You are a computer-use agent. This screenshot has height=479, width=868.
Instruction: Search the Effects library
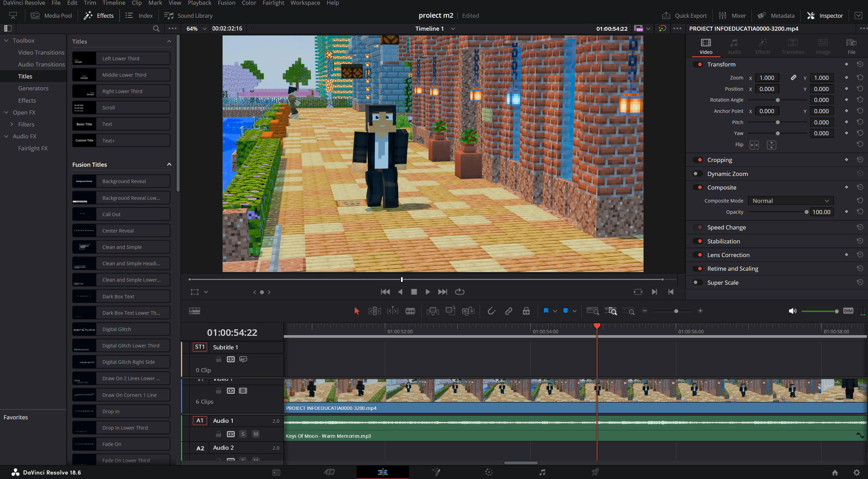point(156,29)
